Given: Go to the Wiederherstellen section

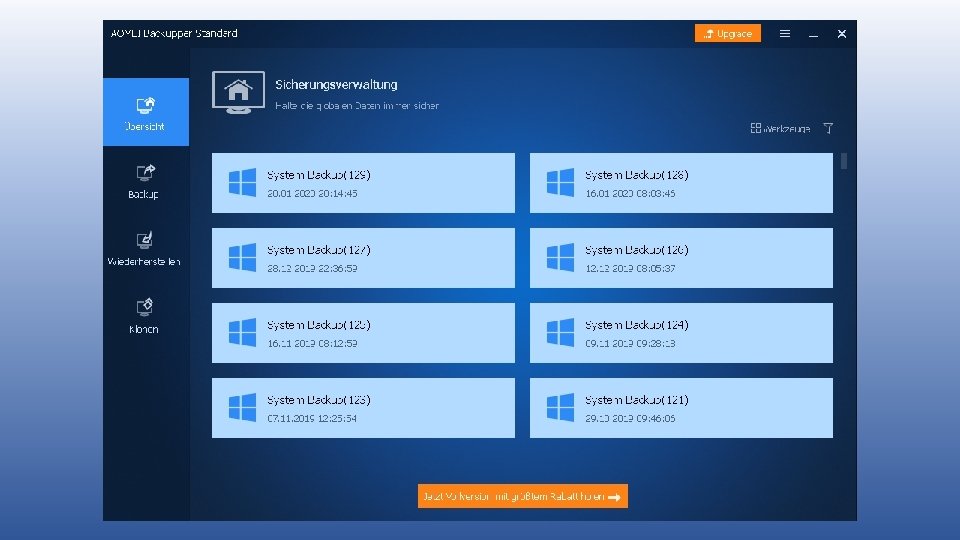Looking at the screenshot, I should (144, 249).
